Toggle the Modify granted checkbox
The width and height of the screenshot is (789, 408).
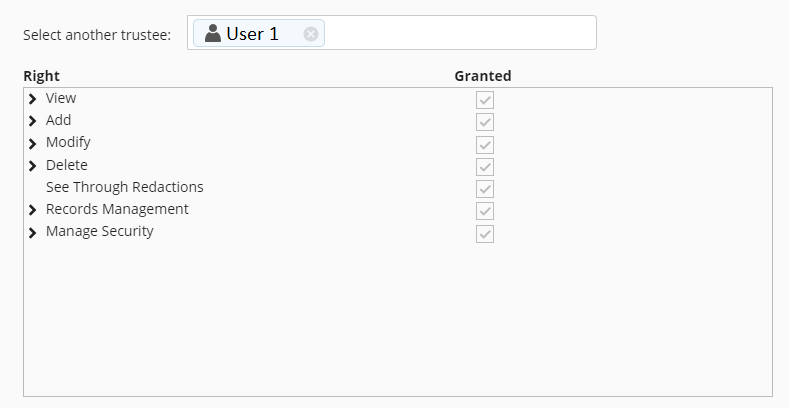tap(485, 144)
